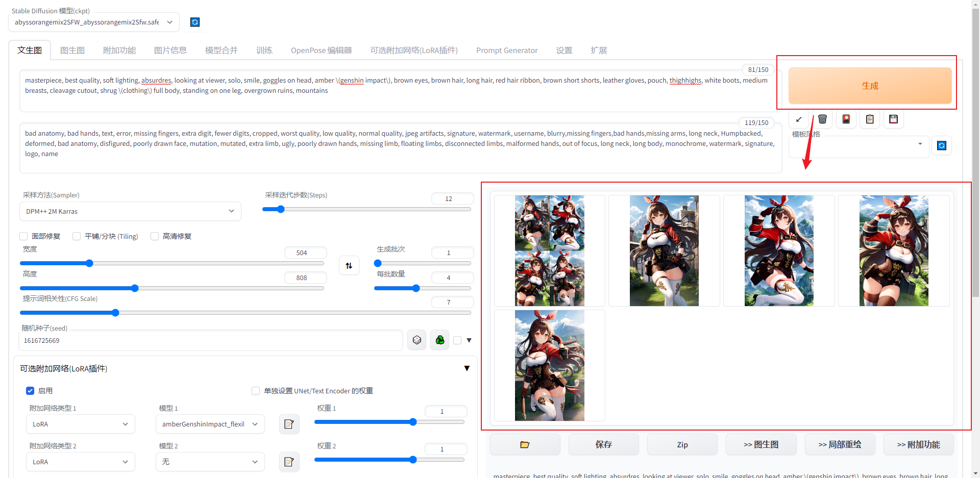Open the output images folder
The height and width of the screenshot is (478, 980).
[525, 445]
